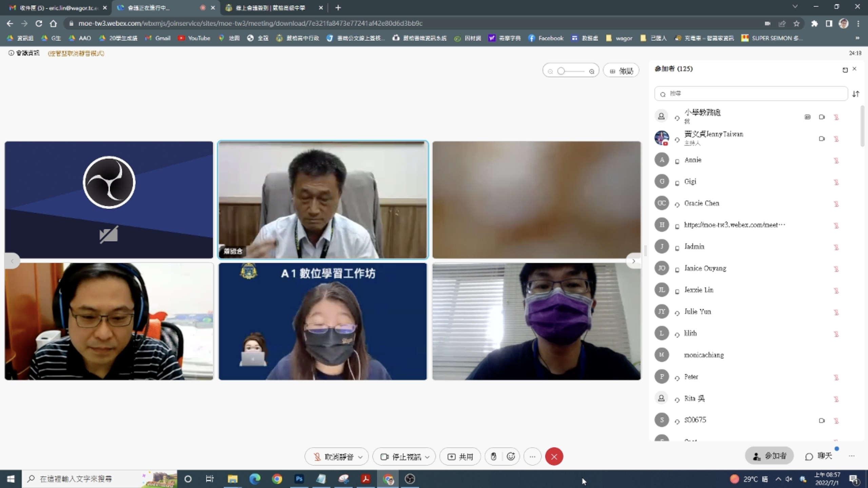Click the sort participants icon
Image resolution: width=868 pixels, height=488 pixels.
click(x=856, y=94)
